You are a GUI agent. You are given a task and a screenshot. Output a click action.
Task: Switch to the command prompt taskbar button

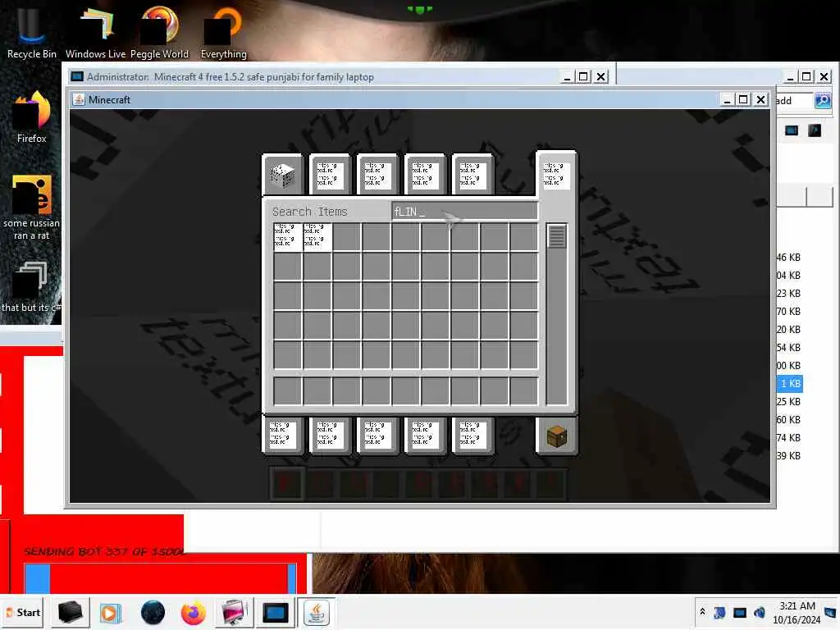[276, 613]
